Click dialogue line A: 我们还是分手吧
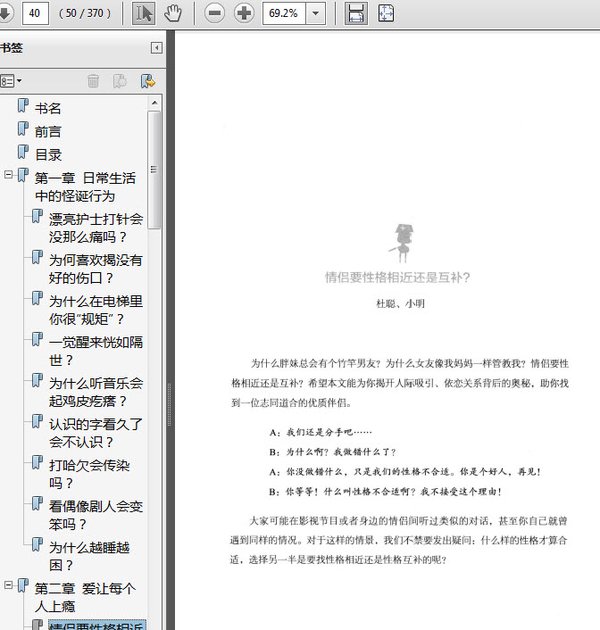Screen dimensions: 600x630 click(x=321, y=433)
